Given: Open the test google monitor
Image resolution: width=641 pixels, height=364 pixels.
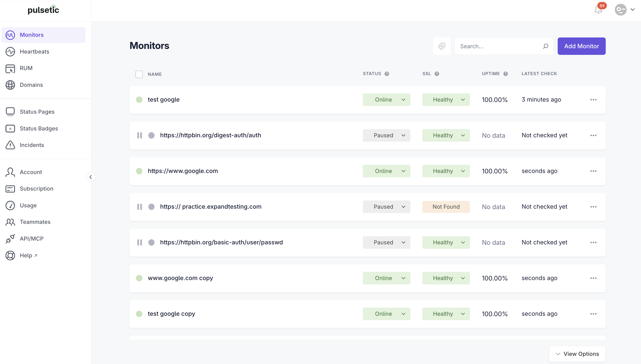Looking at the screenshot, I should [x=164, y=100].
